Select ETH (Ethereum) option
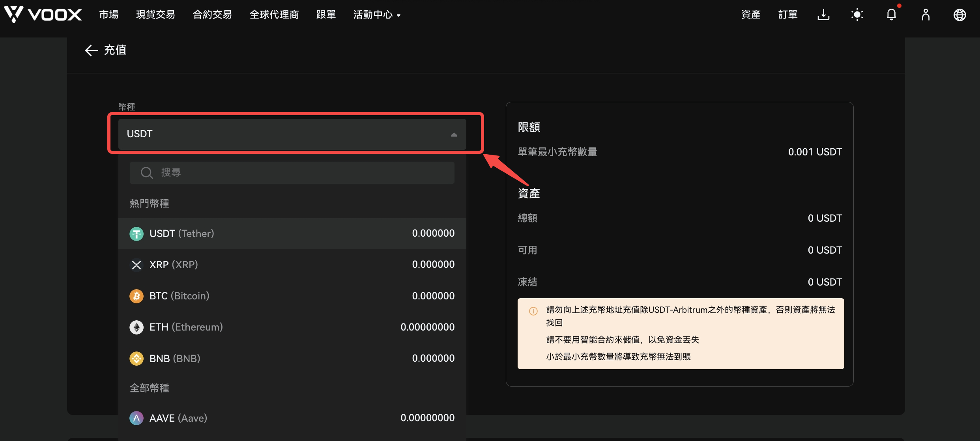980x441 pixels. coord(292,327)
